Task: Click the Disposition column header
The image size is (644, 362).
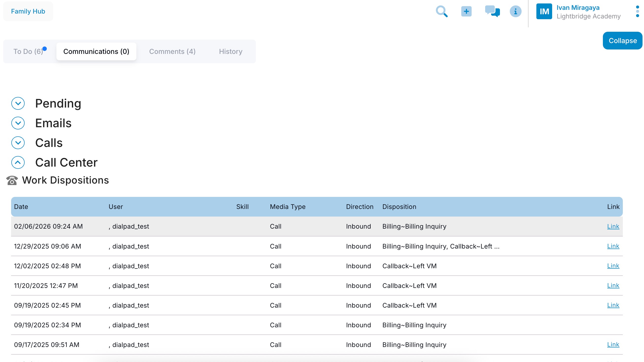Action: [x=399, y=207]
